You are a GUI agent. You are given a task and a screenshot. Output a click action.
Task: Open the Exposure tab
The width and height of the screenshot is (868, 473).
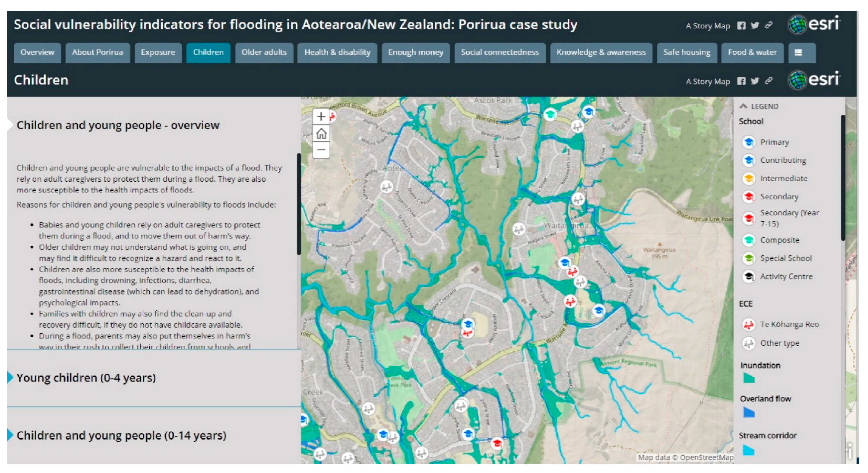[158, 52]
